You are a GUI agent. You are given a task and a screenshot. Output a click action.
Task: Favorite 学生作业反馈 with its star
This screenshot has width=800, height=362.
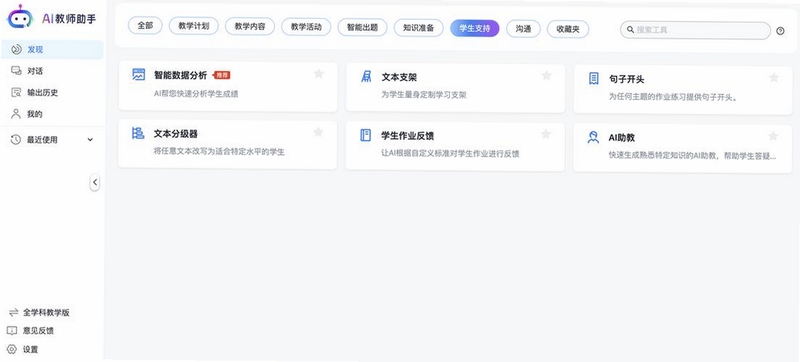pyautogui.click(x=546, y=134)
